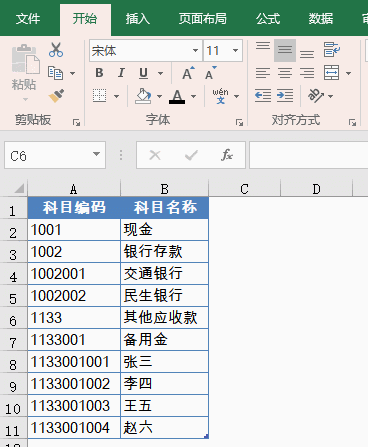Select column C header
The width and height of the screenshot is (368, 447).
pyautogui.click(x=244, y=189)
